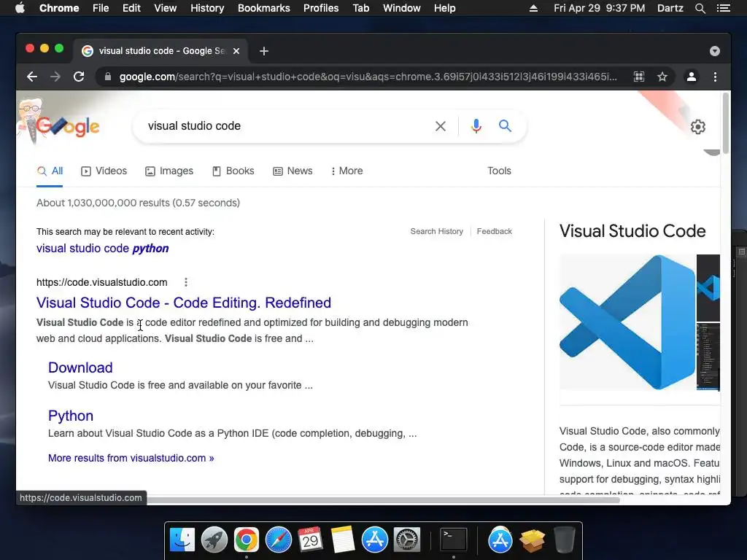Click the large Visual Studio Code logo image
The width and height of the screenshot is (747, 560).
(x=627, y=322)
